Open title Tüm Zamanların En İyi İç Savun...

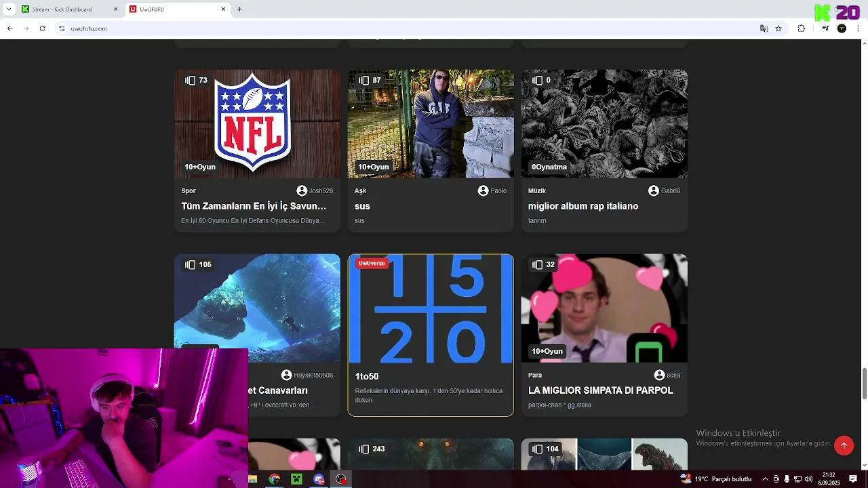(x=254, y=206)
